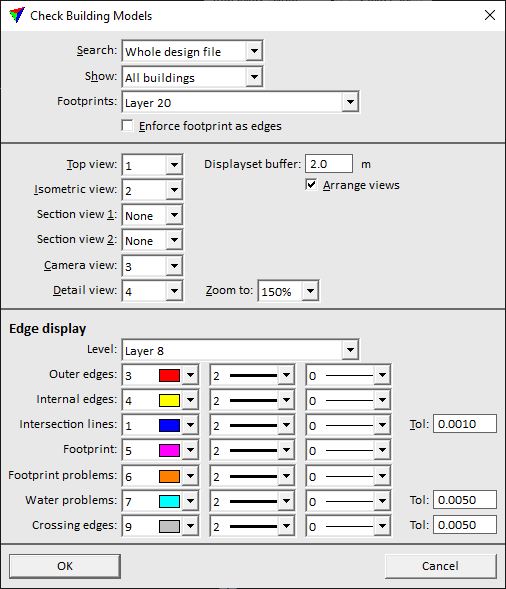Click the cyan Water problems color swatch
This screenshot has width=506, height=589.
[169, 501]
